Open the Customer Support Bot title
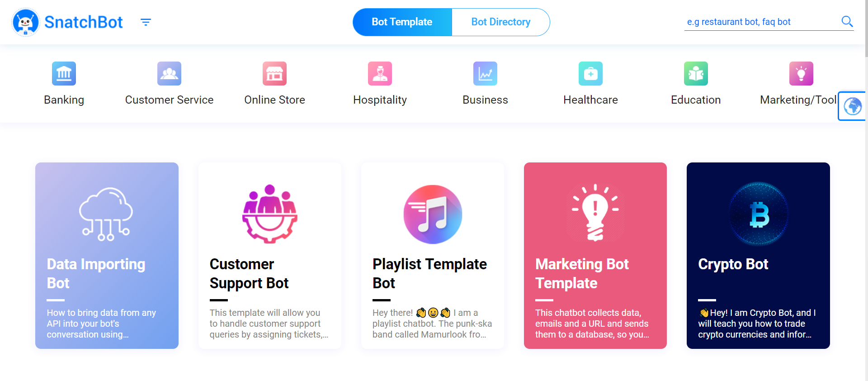This screenshot has height=381, width=868. click(249, 273)
